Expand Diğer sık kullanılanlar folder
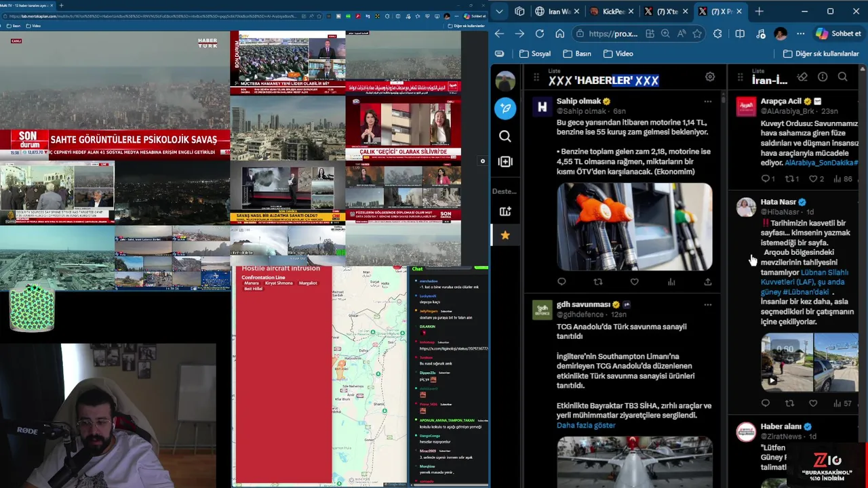The height and width of the screenshot is (488, 868). (x=821, y=54)
